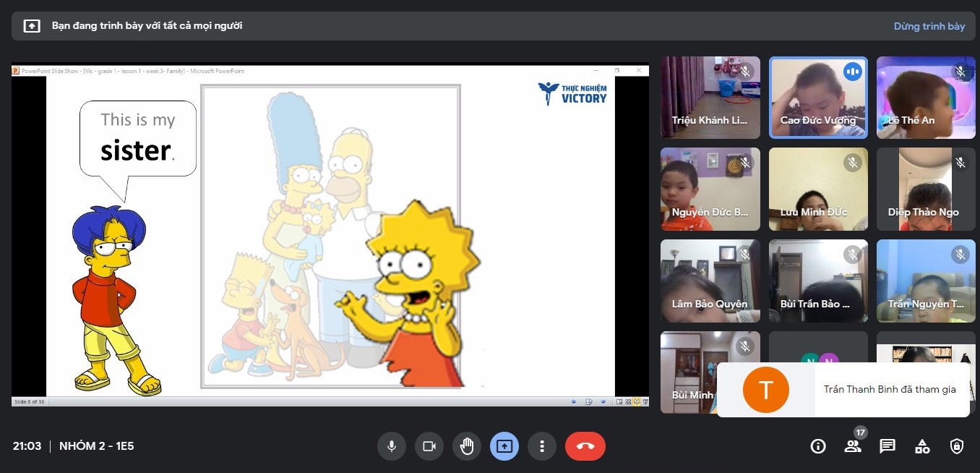This screenshot has width=980, height=473.
Task: Switch to Slide Sorter view
Action: pos(627,401)
